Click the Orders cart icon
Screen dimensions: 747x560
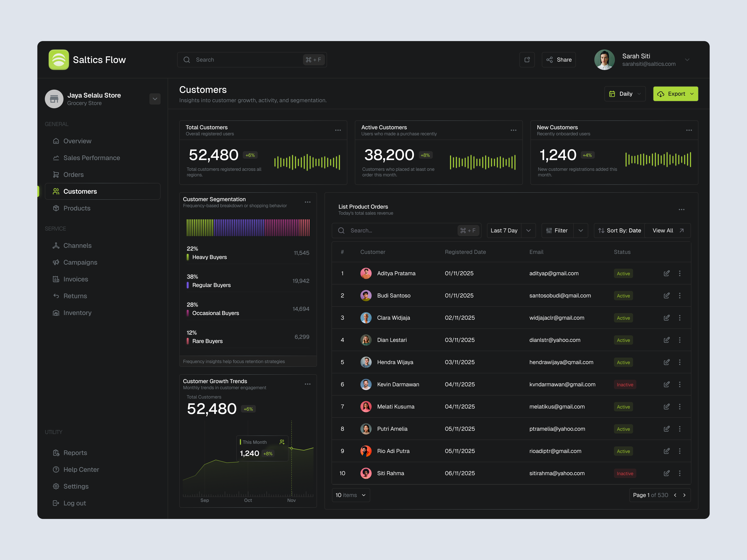pos(56,175)
